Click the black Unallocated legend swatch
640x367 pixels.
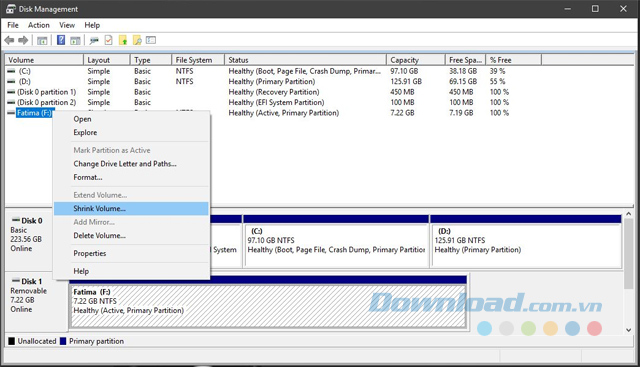pyautogui.click(x=11, y=341)
